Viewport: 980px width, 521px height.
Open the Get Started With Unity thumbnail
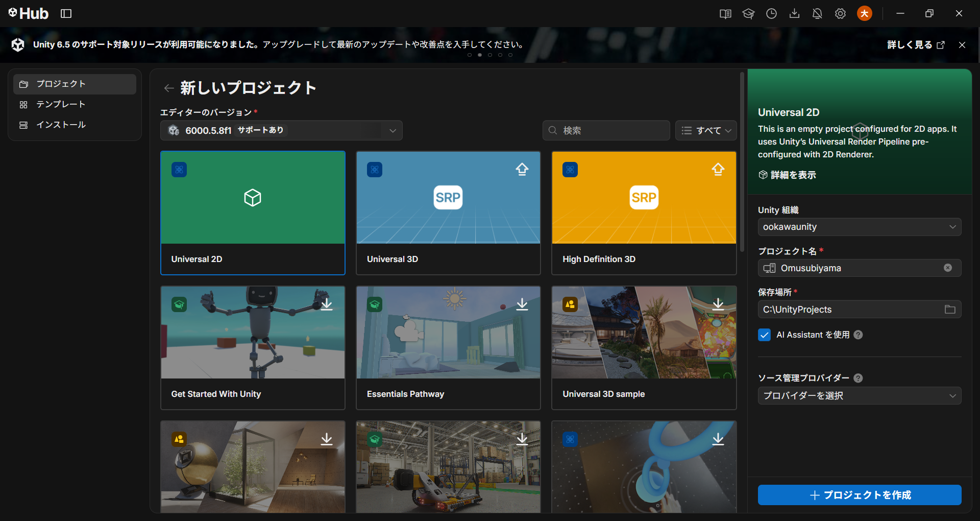pos(253,333)
